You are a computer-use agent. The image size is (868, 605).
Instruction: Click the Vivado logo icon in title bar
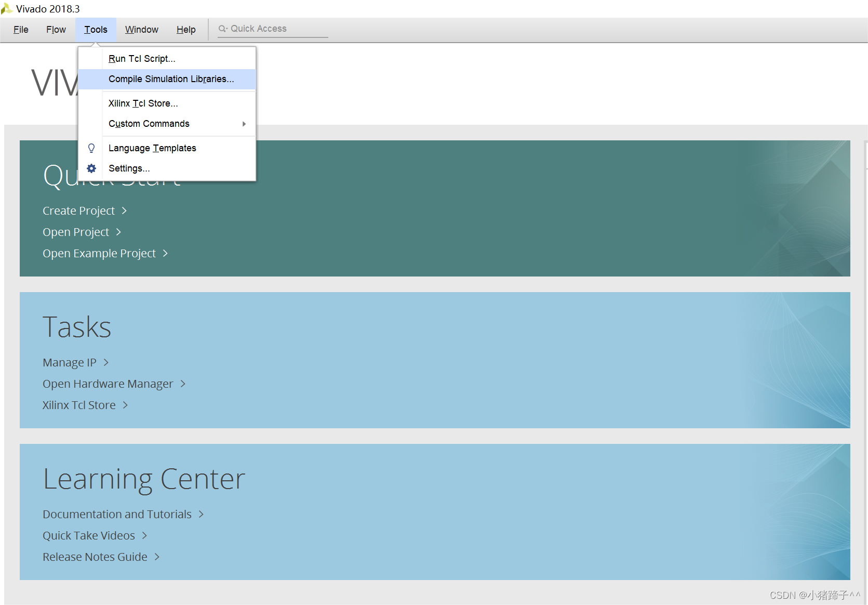coord(7,8)
